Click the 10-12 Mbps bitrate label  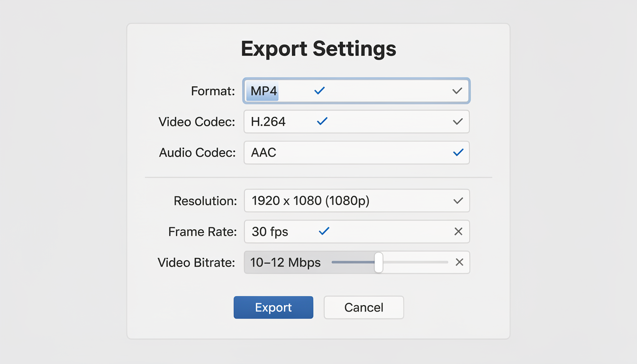pos(284,262)
